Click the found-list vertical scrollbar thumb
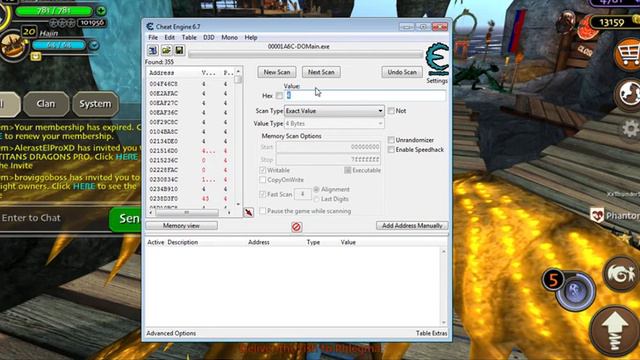 (238, 80)
